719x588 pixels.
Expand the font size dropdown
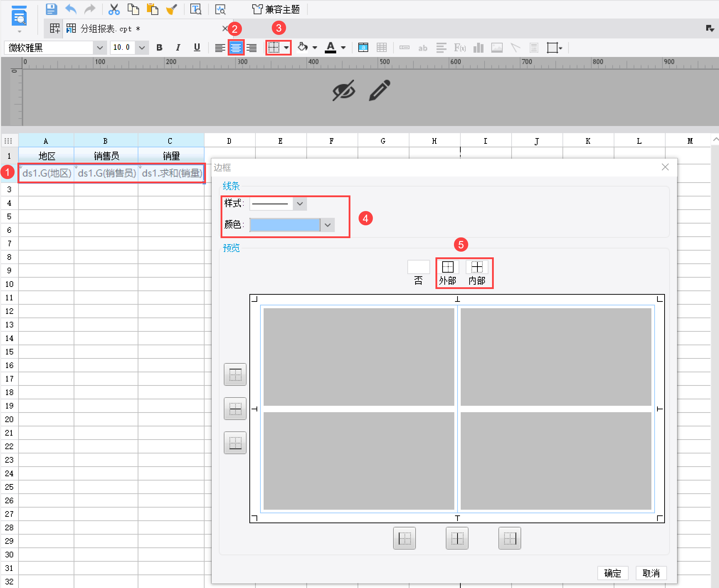[142, 48]
